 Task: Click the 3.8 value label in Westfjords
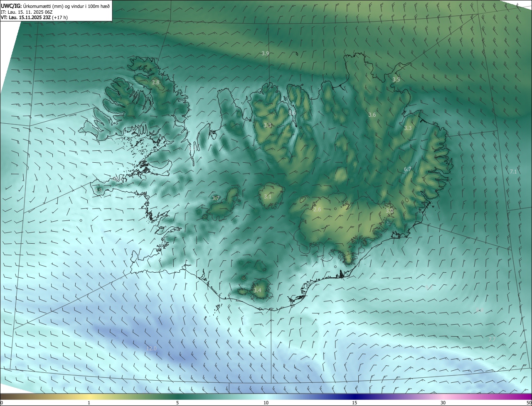[155, 82]
